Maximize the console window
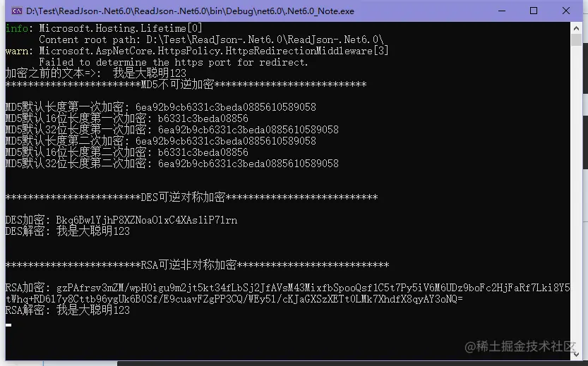 tap(533, 11)
